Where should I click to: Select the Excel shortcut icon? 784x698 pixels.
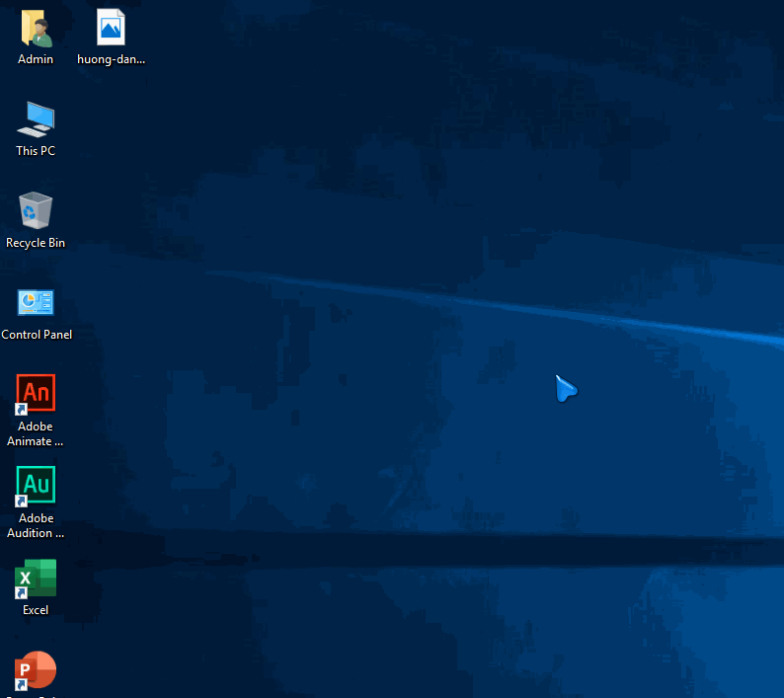point(36,579)
